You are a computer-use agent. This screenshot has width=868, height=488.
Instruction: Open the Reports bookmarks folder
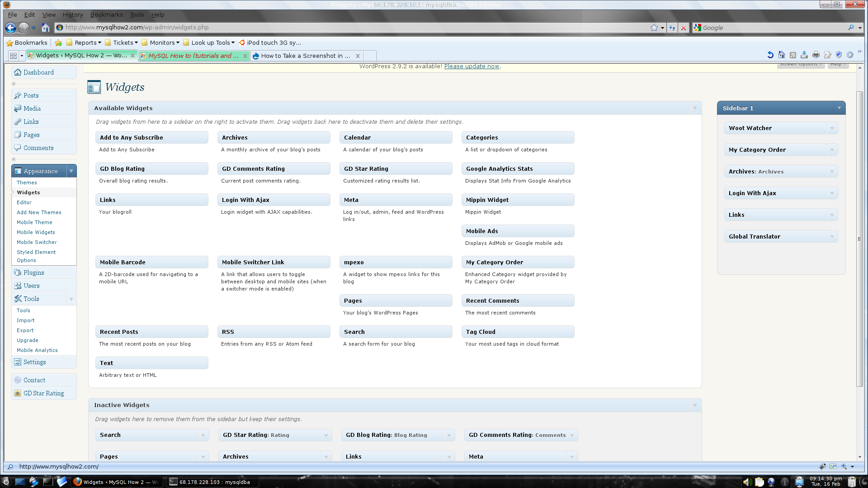(x=84, y=42)
